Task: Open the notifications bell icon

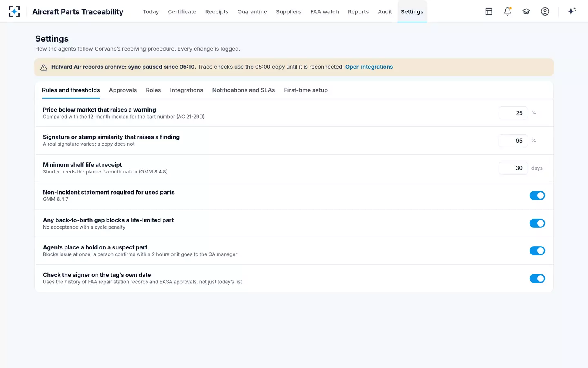Action: pyautogui.click(x=508, y=11)
